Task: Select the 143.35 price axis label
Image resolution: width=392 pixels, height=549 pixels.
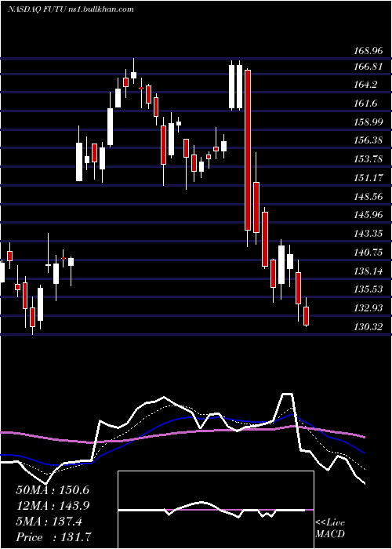Action: point(368,234)
